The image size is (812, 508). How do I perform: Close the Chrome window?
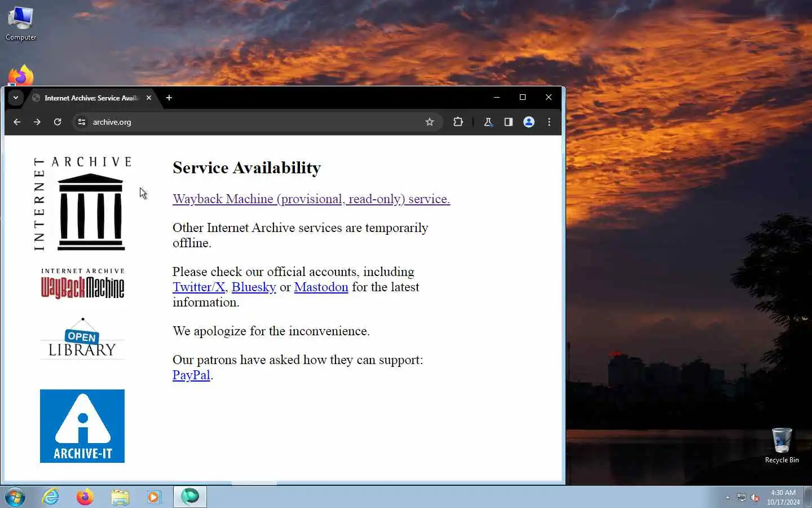point(549,97)
